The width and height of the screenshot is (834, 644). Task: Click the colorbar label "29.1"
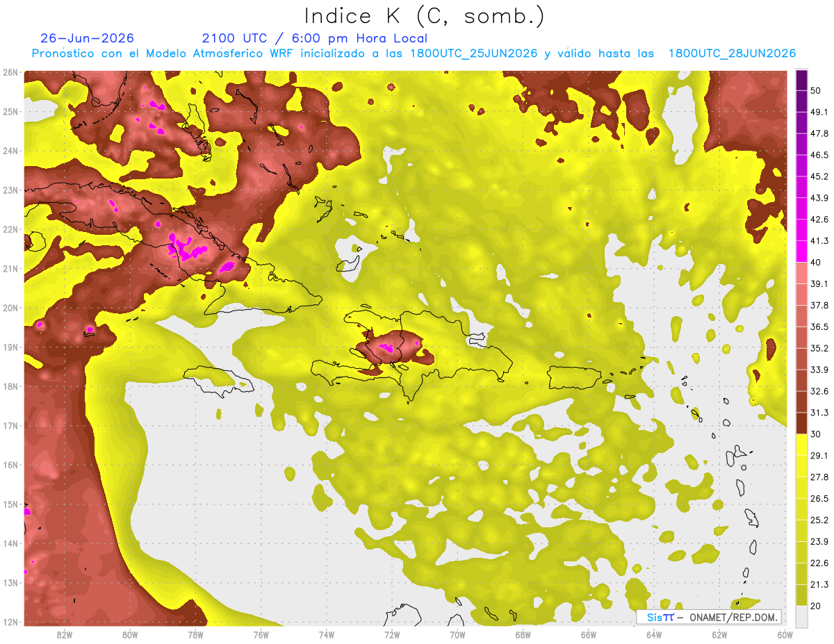(819, 456)
